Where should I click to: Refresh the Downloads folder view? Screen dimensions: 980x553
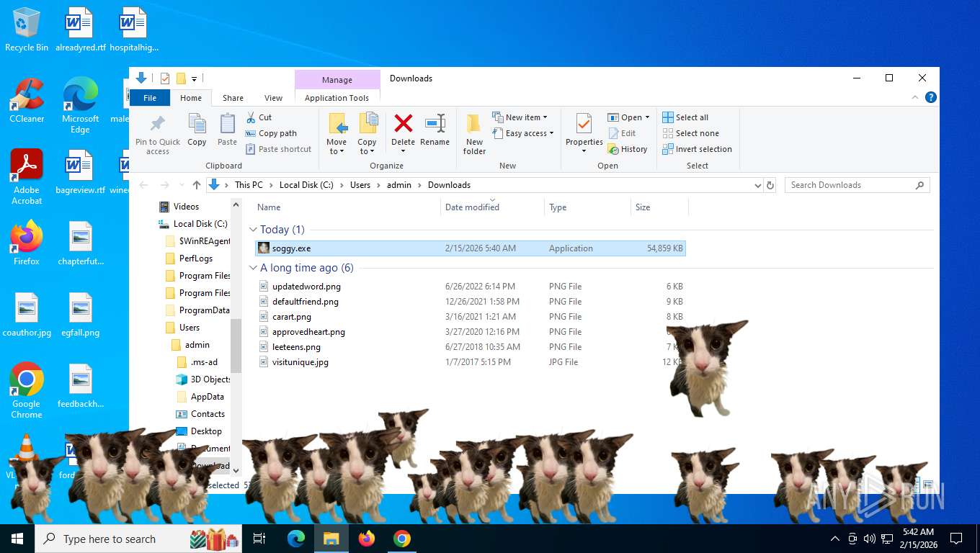click(770, 185)
